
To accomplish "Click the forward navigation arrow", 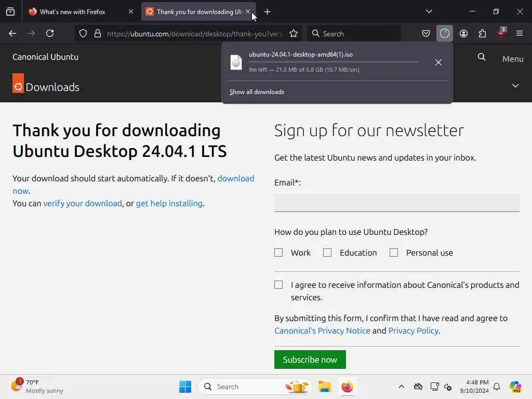I will [x=31, y=34].
